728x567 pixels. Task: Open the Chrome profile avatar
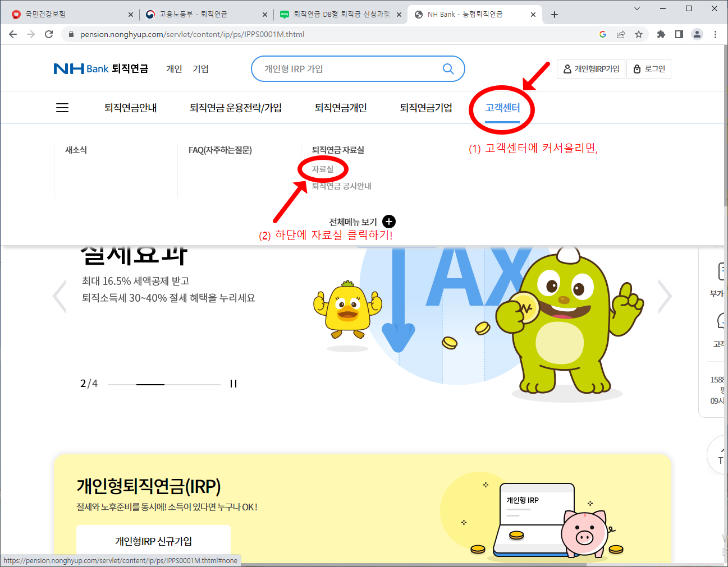tap(697, 34)
